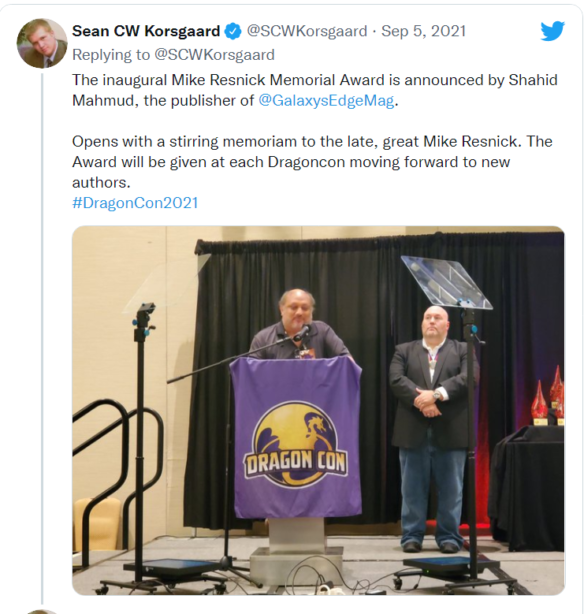The height and width of the screenshot is (614, 584).
Task: Open the attached Dragon Con podium photo
Action: coord(318,410)
